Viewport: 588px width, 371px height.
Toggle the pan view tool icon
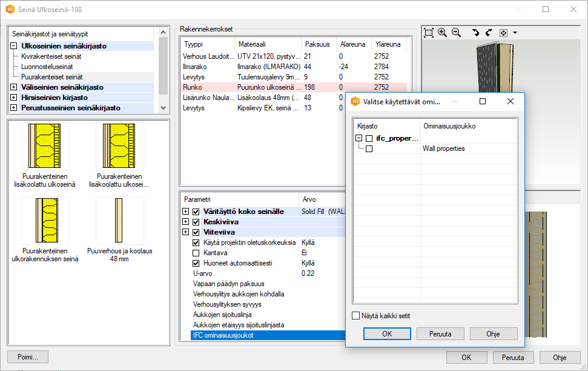tap(503, 33)
